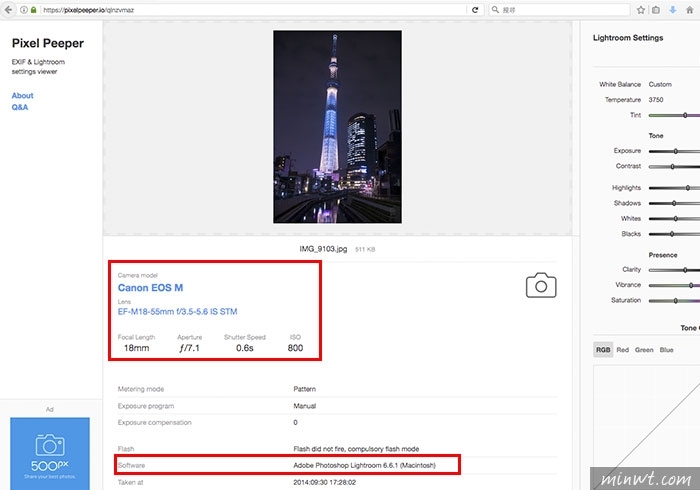Screen dimensions: 700x490
Task: Click the Canon EOS M camera model link
Action: point(150,288)
